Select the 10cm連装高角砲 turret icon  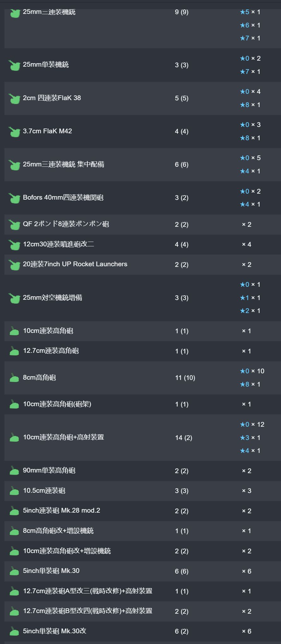(x=14, y=331)
